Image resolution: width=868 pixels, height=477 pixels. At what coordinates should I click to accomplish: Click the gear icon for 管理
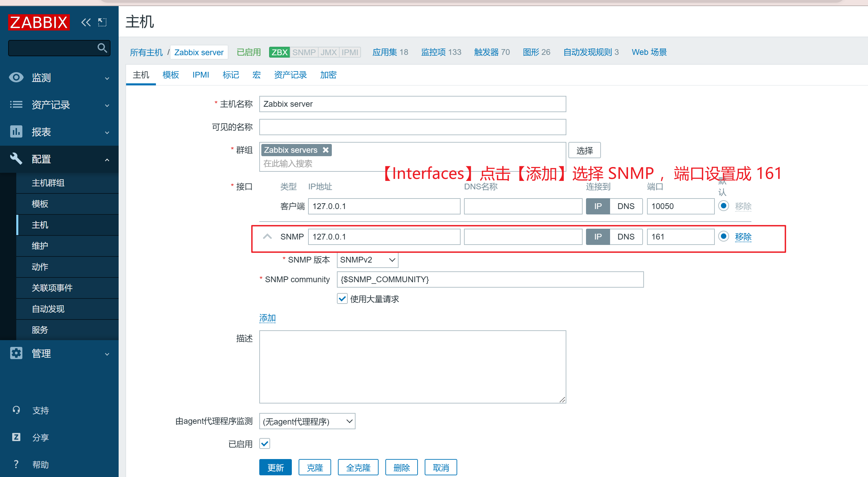[16, 353]
